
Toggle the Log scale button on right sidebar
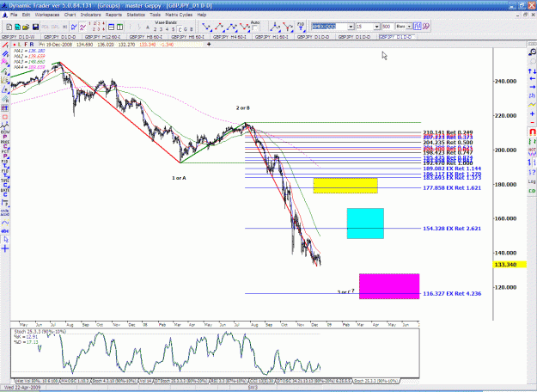pos(532,181)
